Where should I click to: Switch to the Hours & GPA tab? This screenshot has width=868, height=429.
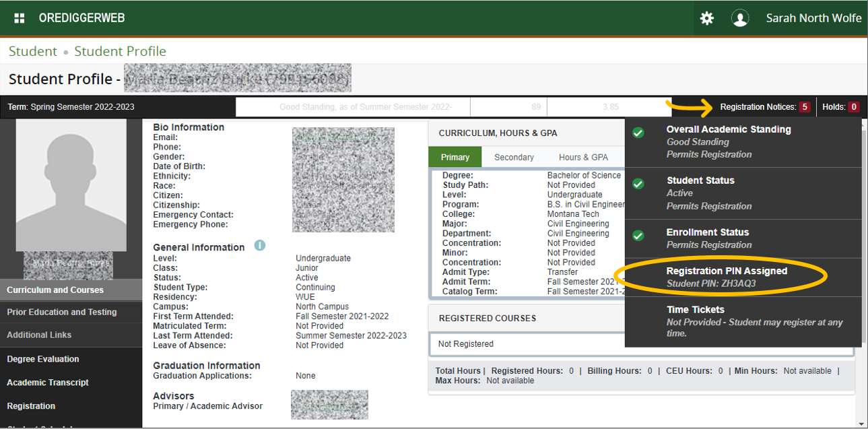(583, 158)
